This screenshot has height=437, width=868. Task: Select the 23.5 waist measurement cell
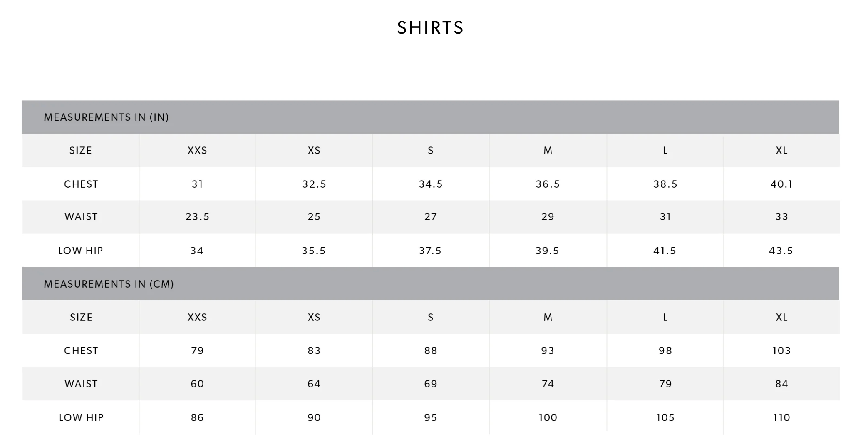point(197,217)
